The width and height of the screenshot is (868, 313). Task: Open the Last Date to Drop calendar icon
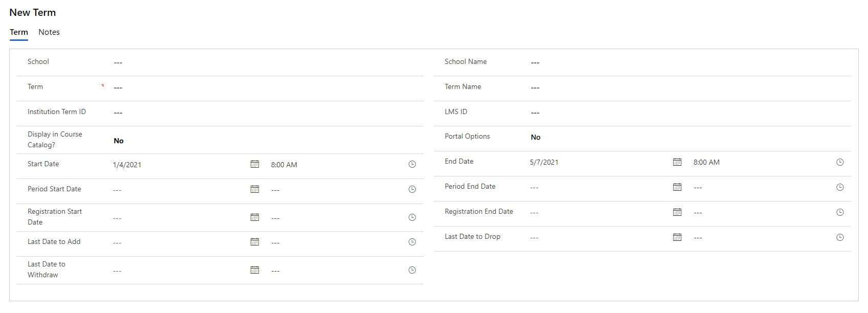(677, 237)
